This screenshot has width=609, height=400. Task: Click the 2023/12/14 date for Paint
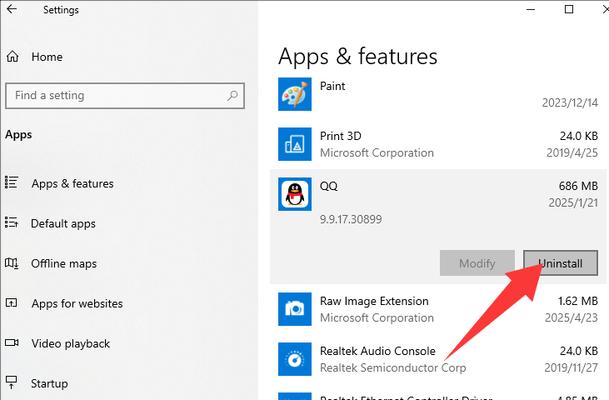click(570, 103)
